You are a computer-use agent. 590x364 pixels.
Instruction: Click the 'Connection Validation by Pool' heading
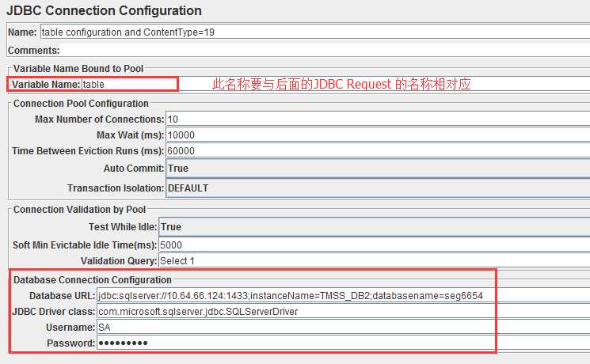79,210
